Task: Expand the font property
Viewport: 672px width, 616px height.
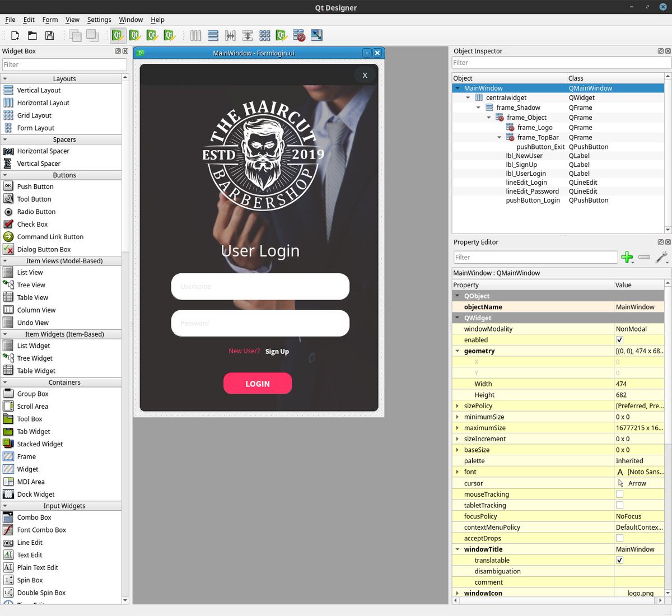Action: (458, 472)
